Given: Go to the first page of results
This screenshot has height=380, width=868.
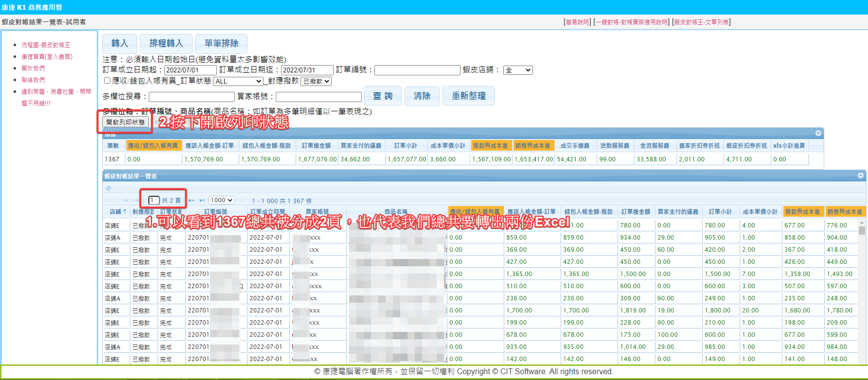Looking at the screenshot, I should point(125,200).
